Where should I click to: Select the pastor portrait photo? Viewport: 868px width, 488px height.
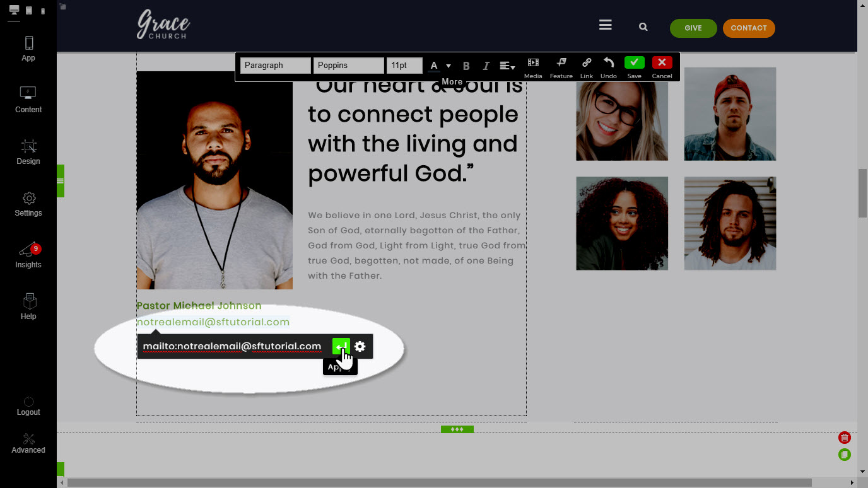click(214, 180)
